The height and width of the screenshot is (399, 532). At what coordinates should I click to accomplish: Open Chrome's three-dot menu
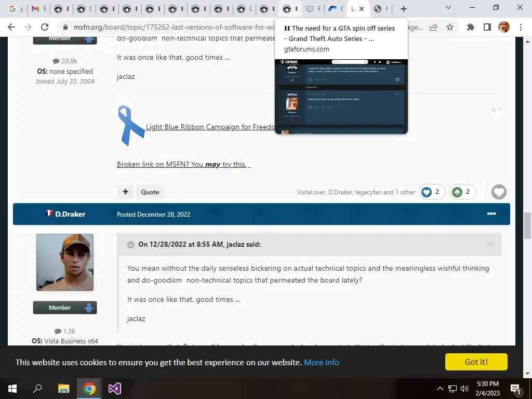521,27
